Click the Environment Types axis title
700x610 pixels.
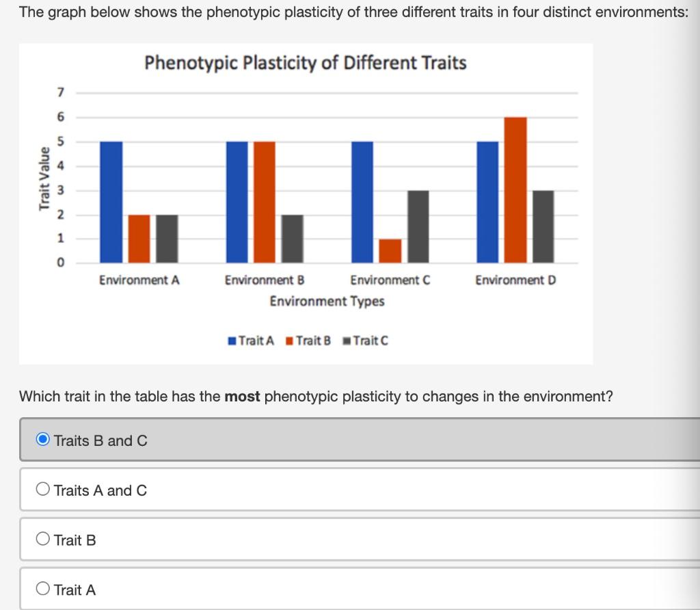(327, 301)
